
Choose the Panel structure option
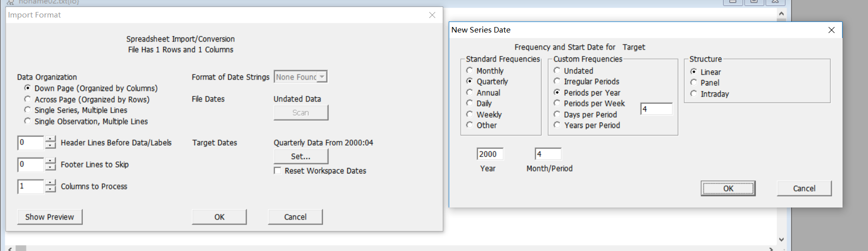[694, 82]
